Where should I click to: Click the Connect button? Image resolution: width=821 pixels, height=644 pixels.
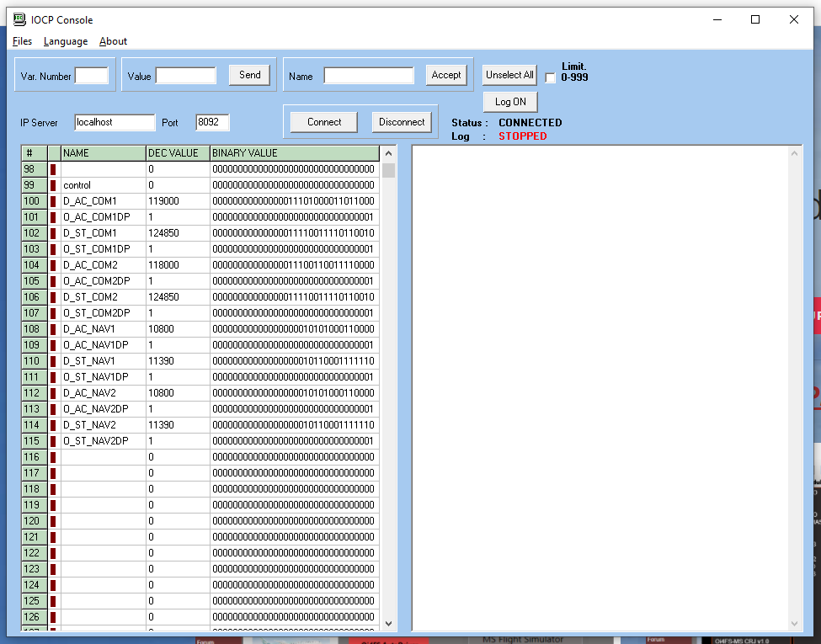tap(323, 121)
